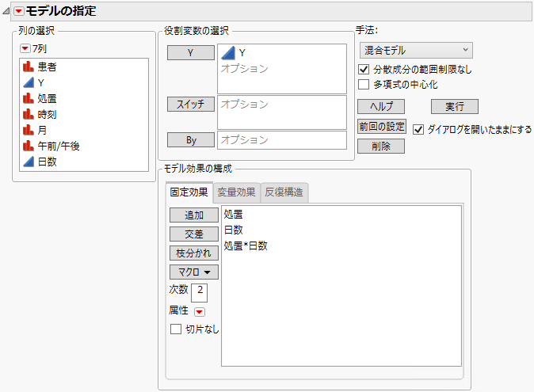Disable 分散成分の範囲制限なし checkbox
The height and width of the screenshot is (392, 534).
364,70
